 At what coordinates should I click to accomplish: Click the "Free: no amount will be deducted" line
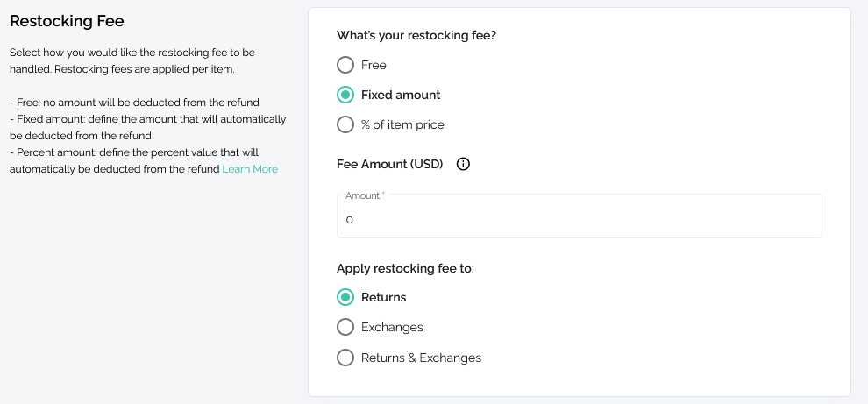134,103
